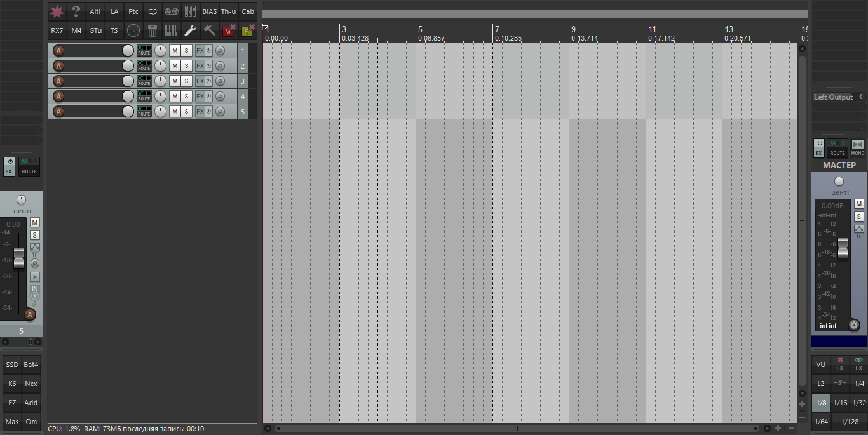This screenshot has width=868, height=435.
Task: Click the wrench toolbar icon
Action: click(190, 30)
